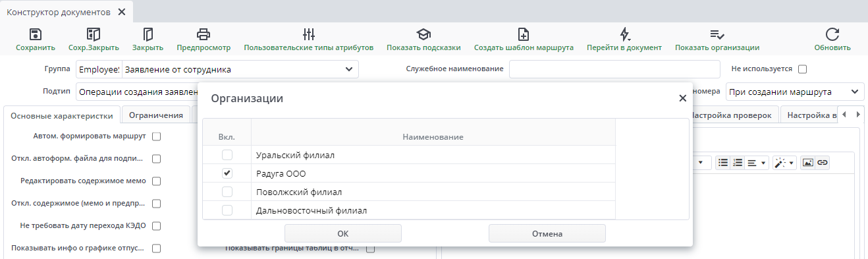Click Показать подсказки icon
Viewport: 868px width, 259px height.
click(423, 34)
